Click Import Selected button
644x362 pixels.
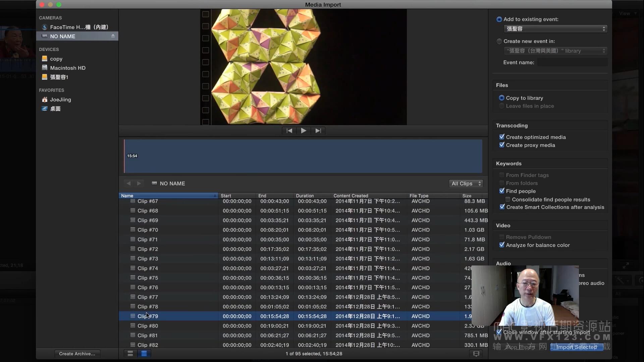coord(577,347)
